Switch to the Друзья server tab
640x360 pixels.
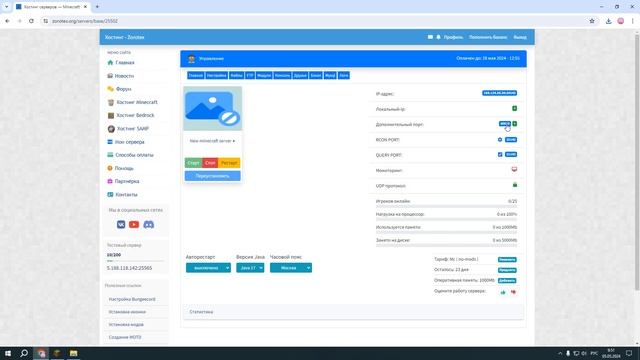(x=300, y=76)
